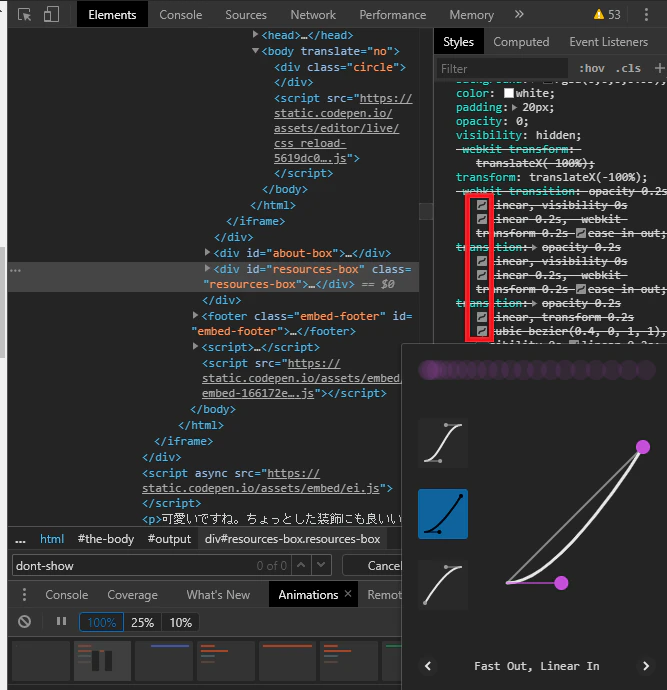Cancel the element search
This screenshot has width=667, height=690.
(x=372, y=565)
